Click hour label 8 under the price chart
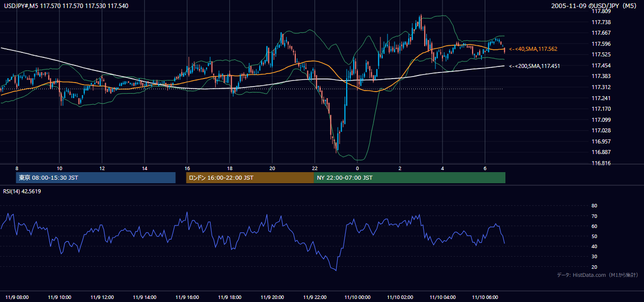This screenshot has height=302, width=644. coord(17,168)
